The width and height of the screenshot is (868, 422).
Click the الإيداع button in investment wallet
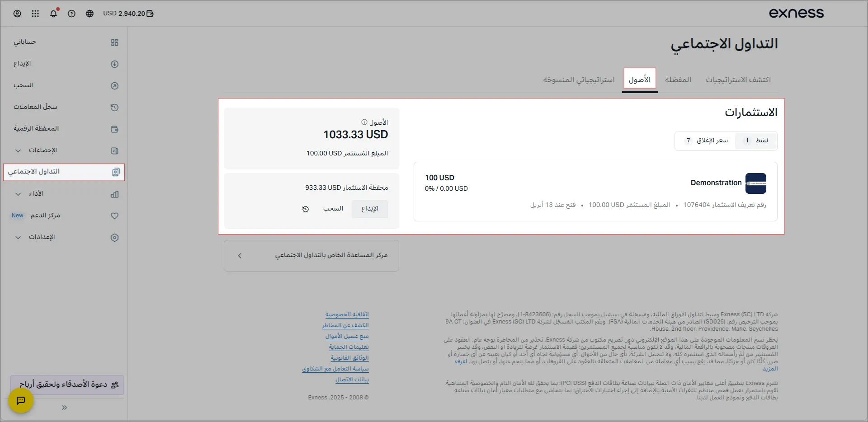370,209
